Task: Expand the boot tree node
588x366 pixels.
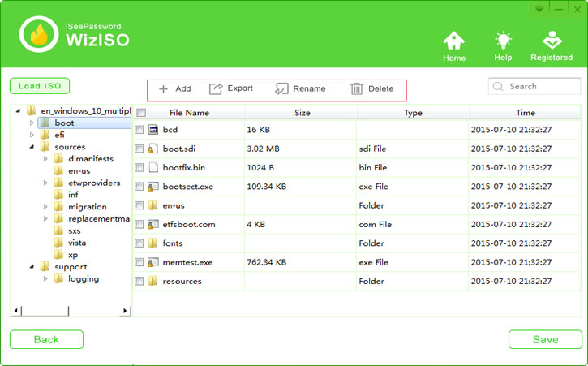Action: [x=32, y=123]
